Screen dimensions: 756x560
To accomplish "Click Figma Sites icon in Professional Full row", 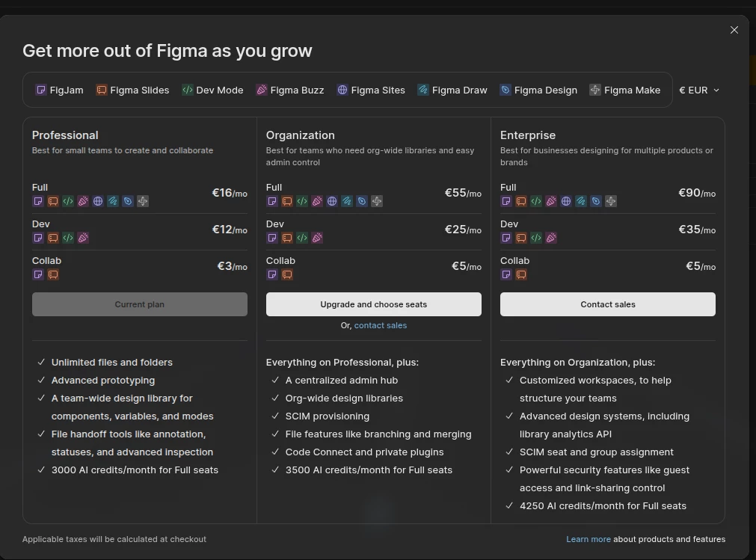I will pos(98,201).
